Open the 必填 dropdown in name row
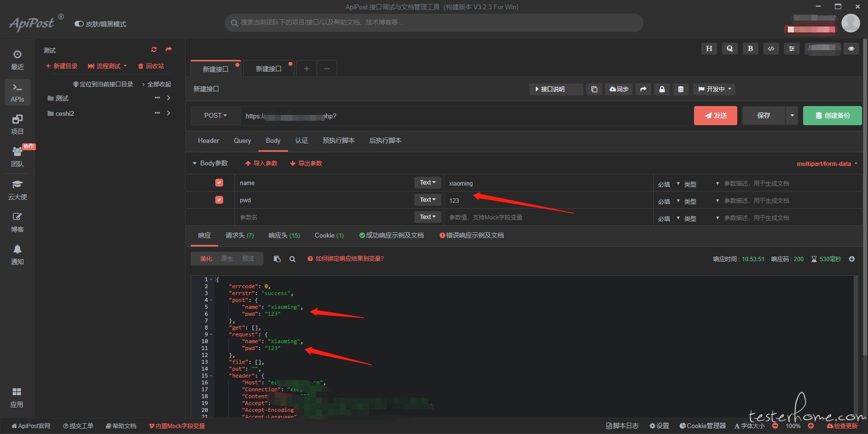The width and height of the screenshot is (868, 434). (668, 184)
